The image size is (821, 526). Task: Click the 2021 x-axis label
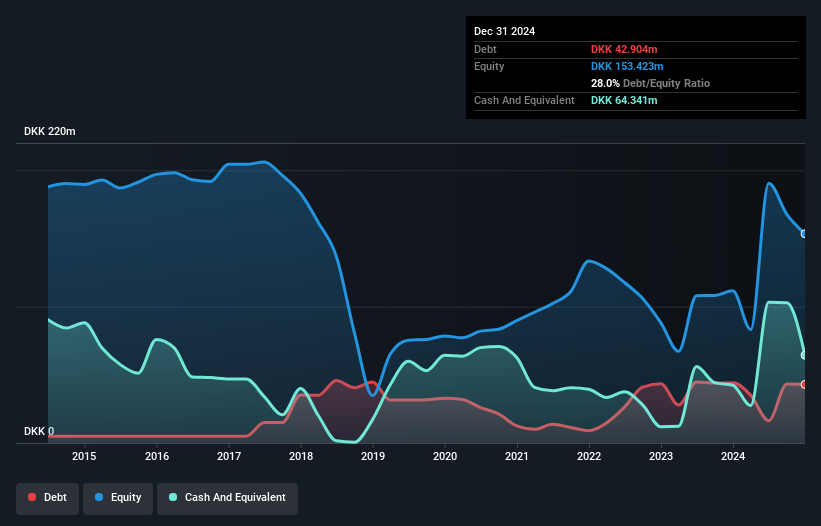click(x=517, y=456)
